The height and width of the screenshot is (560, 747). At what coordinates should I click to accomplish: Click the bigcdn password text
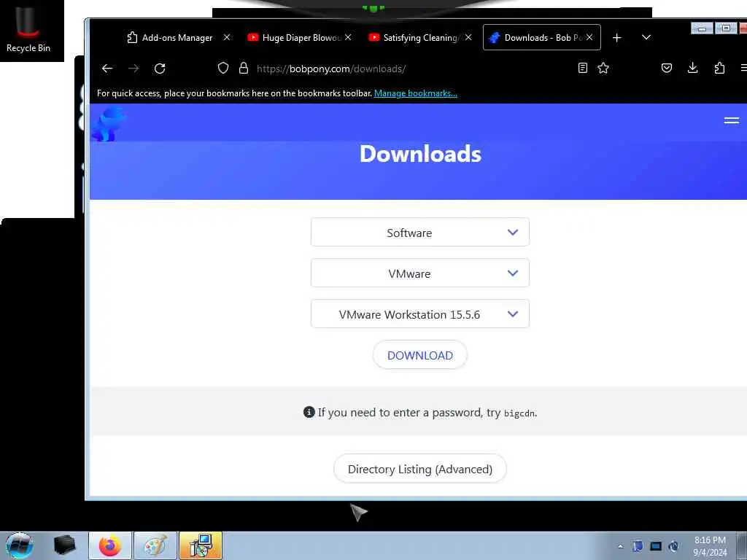coord(519,413)
